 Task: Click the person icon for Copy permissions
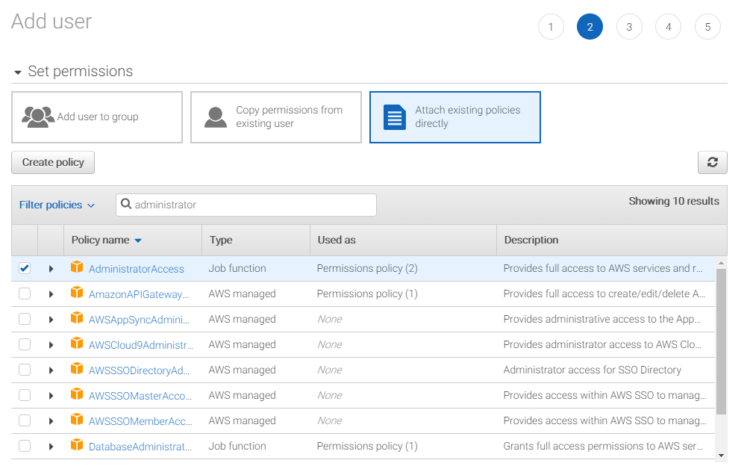pyautogui.click(x=215, y=117)
